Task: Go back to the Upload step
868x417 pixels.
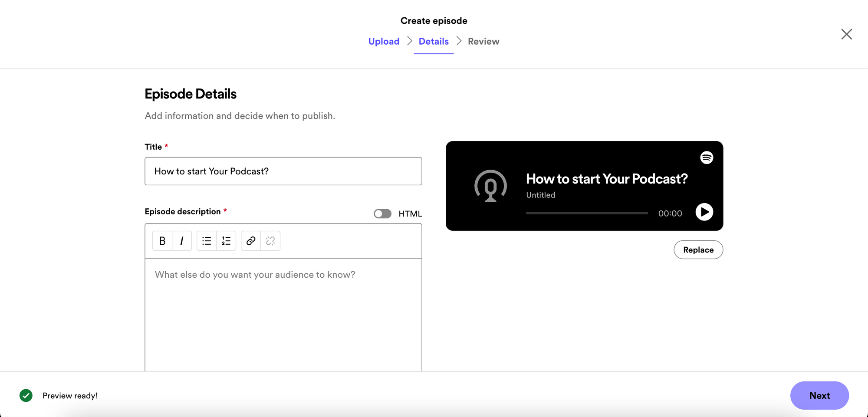Action: (x=384, y=41)
